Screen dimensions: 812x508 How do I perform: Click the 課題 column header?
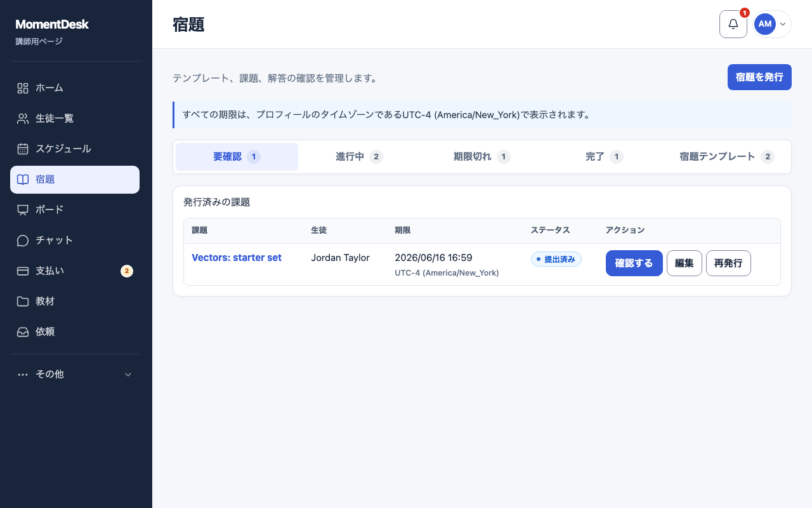pos(200,231)
